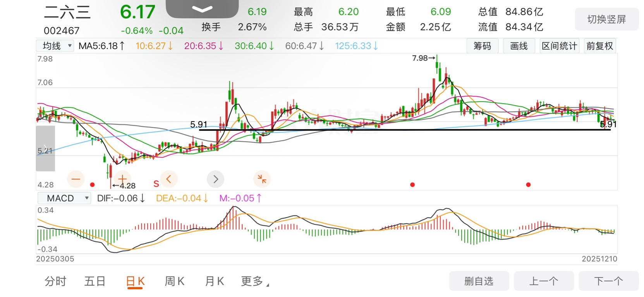Tap the first red dot event marker
Screen dimensions: 644x297
(92, 185)
